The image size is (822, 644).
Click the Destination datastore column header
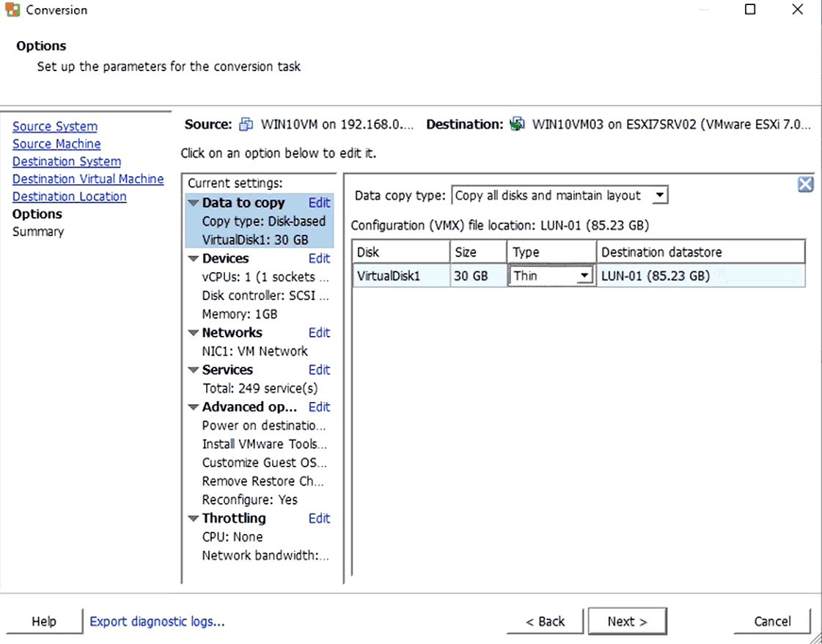click(701, 252)
